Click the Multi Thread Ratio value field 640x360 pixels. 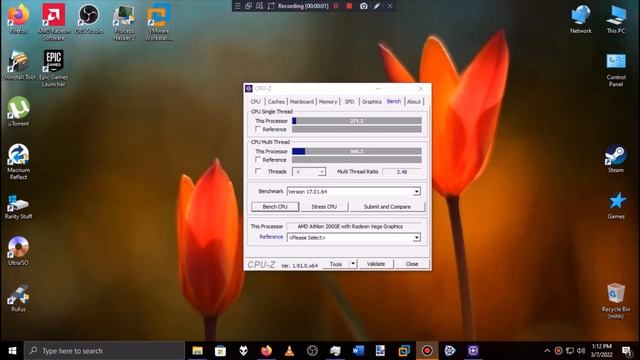click(x=402, y=172)
